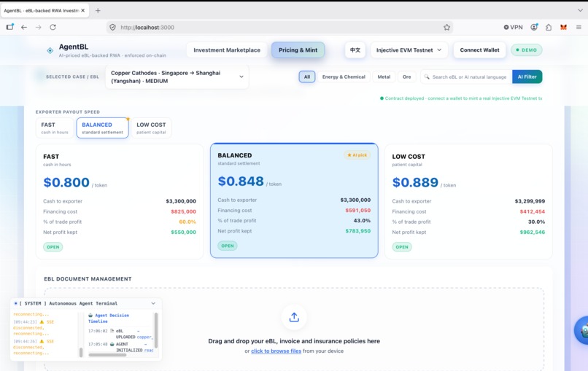Click the $783,950 net profit value
588x371 pixels.
pyautogui.click(x=357, y=231)
